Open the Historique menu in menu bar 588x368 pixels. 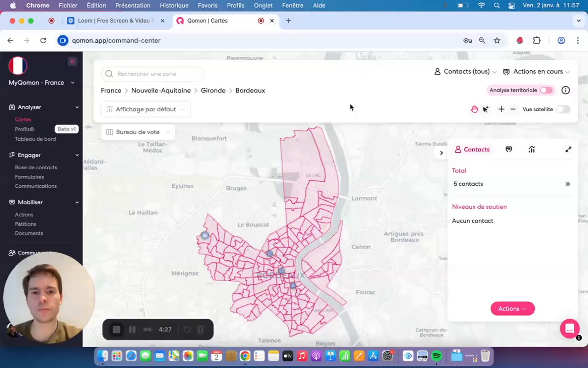coord(174,6)
